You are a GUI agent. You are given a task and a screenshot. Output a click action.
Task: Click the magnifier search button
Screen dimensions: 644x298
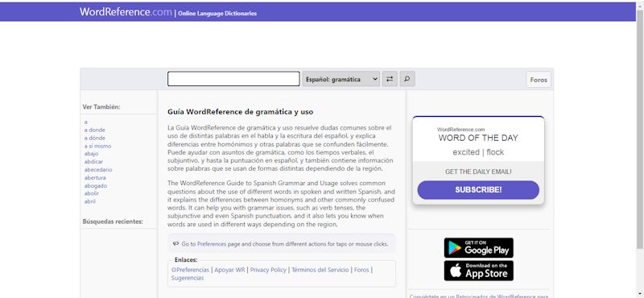[x=407, y=79]
